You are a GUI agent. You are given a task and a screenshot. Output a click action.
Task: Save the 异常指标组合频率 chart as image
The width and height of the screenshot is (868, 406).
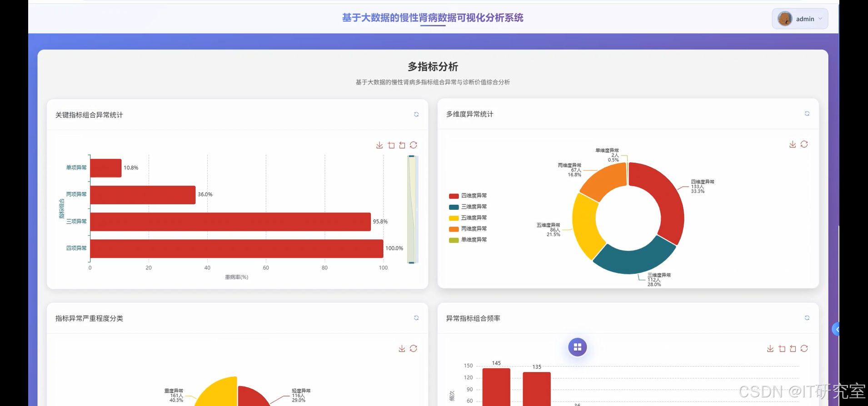coord(770,348)
